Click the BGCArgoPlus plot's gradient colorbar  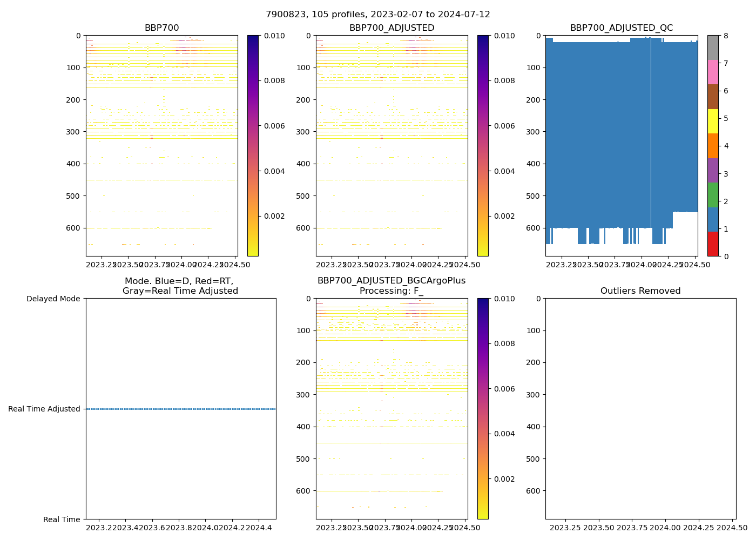point(483,409)
